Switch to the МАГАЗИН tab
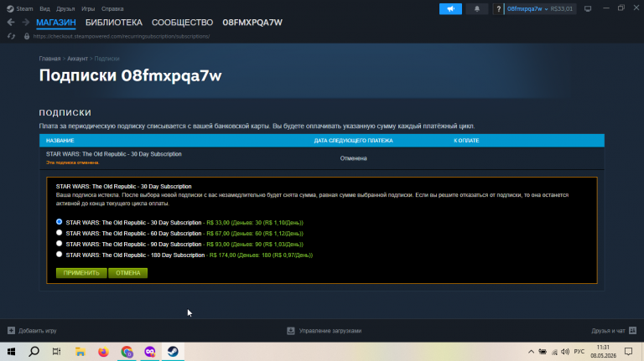Viewport: 644px width, 361px height. (x=56, y=23)
